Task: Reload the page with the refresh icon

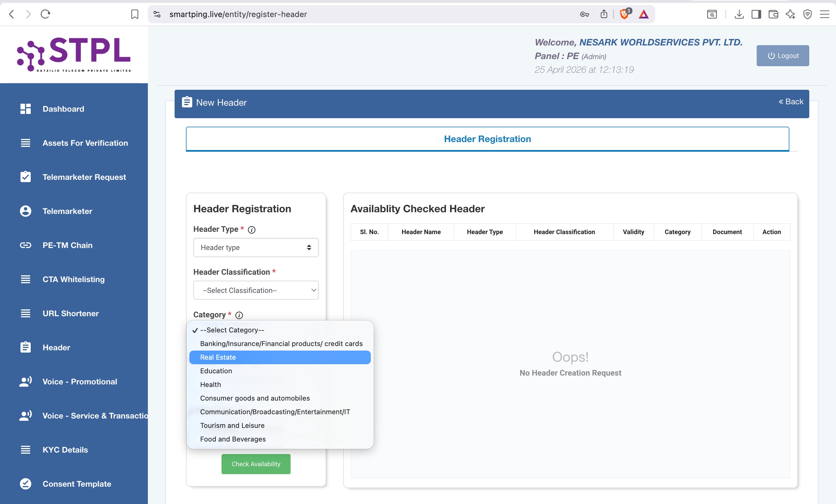Action: click(45, 14)
